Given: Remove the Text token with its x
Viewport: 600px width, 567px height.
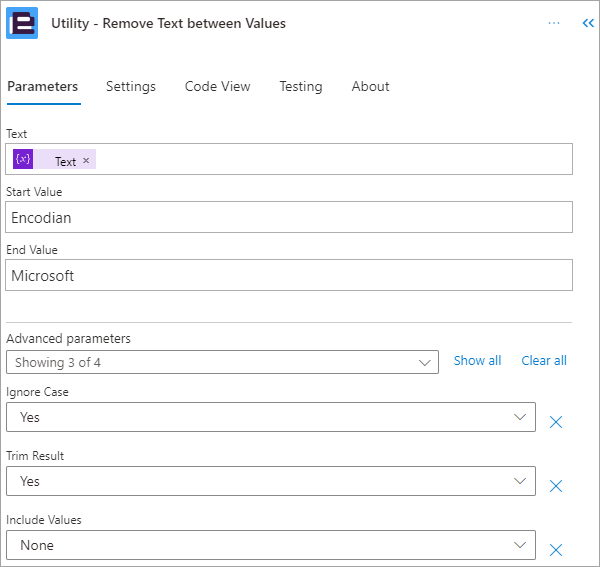Looking at the screenshot, I should point(86,161).
